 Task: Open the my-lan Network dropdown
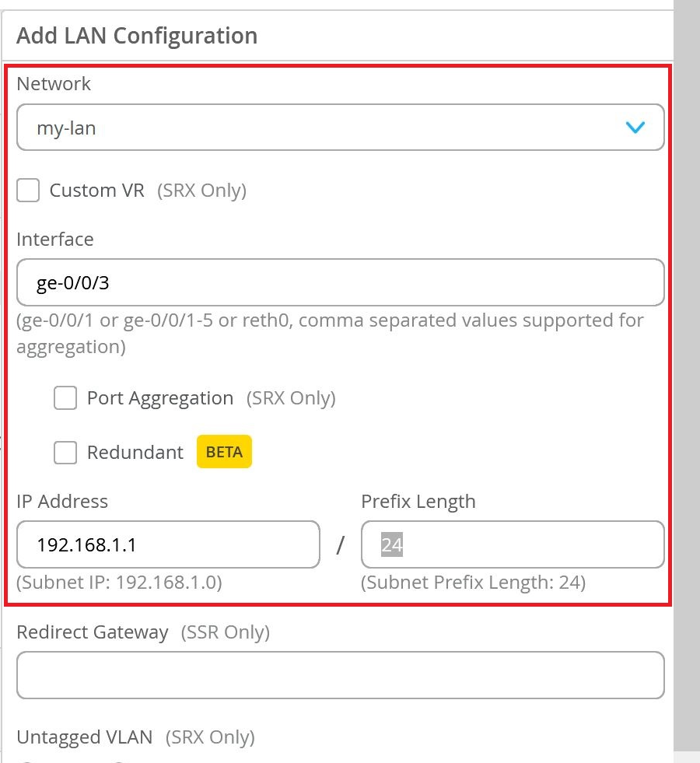pos(340,128)
